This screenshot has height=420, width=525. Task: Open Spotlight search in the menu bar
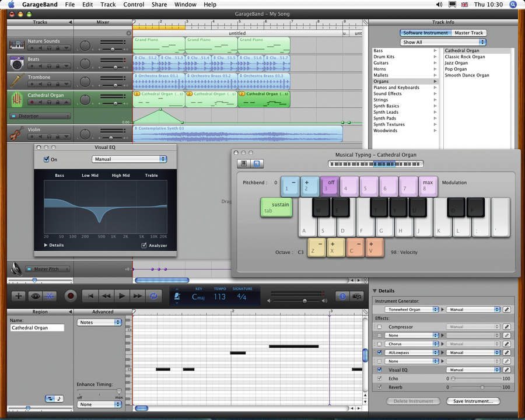click(x=513, y=4)
